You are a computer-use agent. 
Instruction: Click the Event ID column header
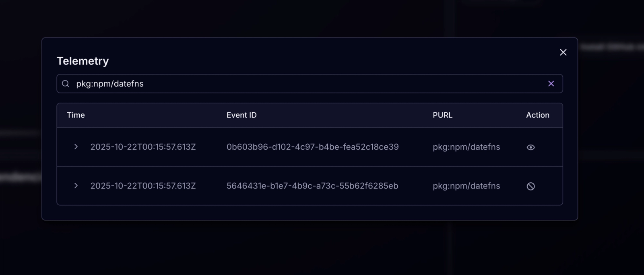pos(242,115)
